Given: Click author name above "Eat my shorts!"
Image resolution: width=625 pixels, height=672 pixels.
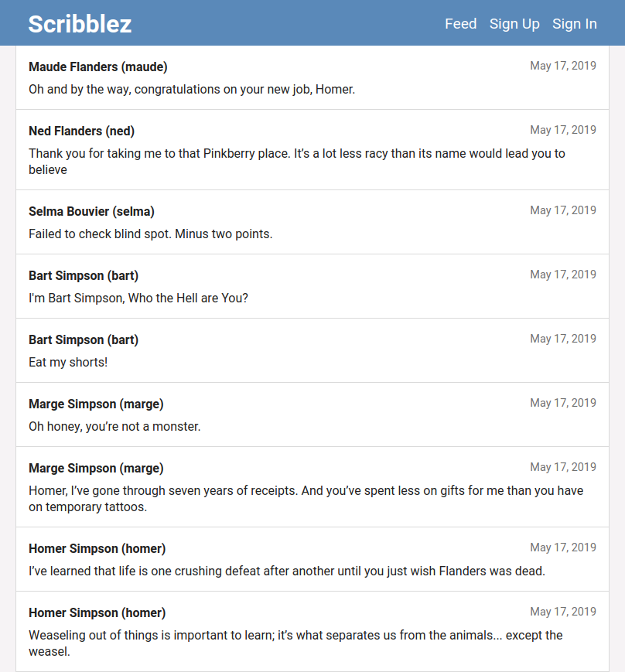Looking at the screenshot, I should pyautogui.click(x=84, y=340).
